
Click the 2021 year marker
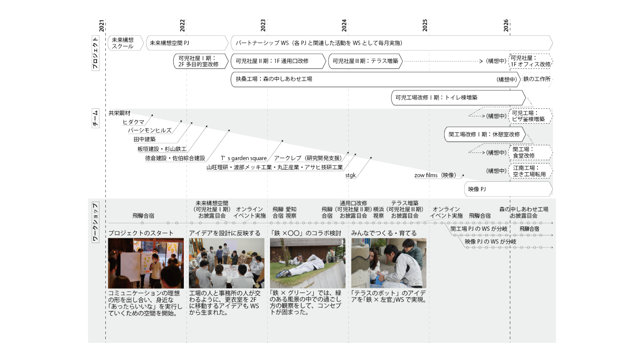click(101, 26)
